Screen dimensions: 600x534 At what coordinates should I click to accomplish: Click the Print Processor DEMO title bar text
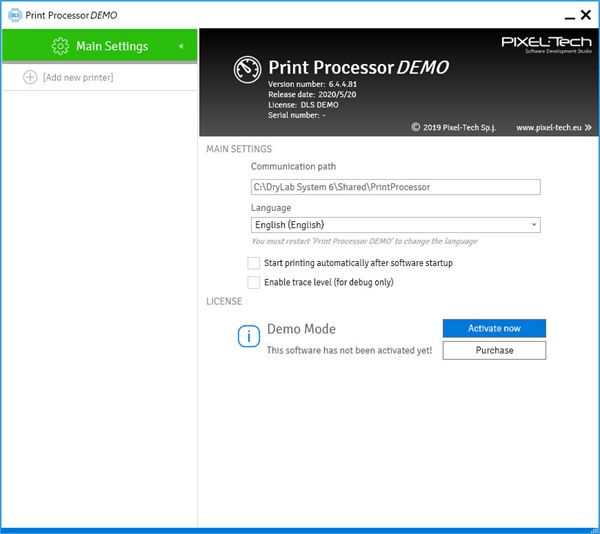71,15
